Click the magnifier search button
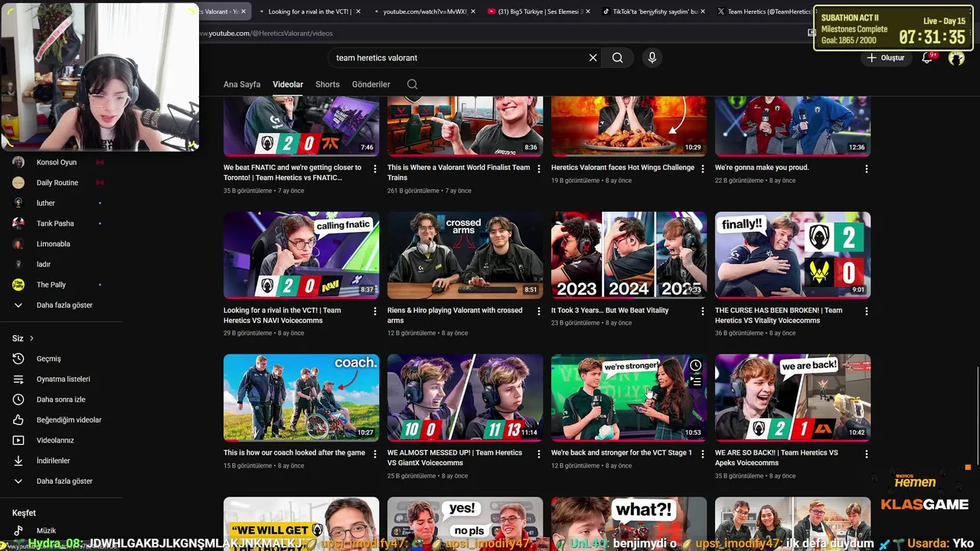The width and height of the screenshot is (980, 551). click(x=617, y=57)
